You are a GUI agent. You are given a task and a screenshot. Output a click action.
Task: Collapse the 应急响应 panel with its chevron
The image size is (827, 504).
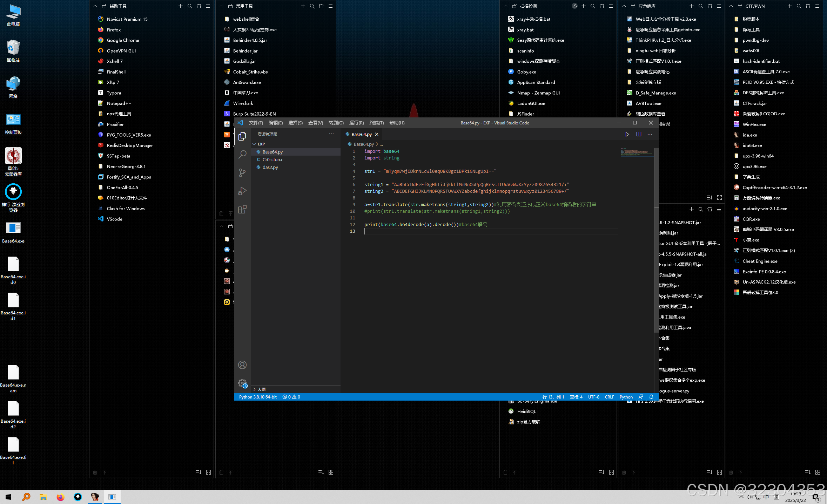coord(624,6)
